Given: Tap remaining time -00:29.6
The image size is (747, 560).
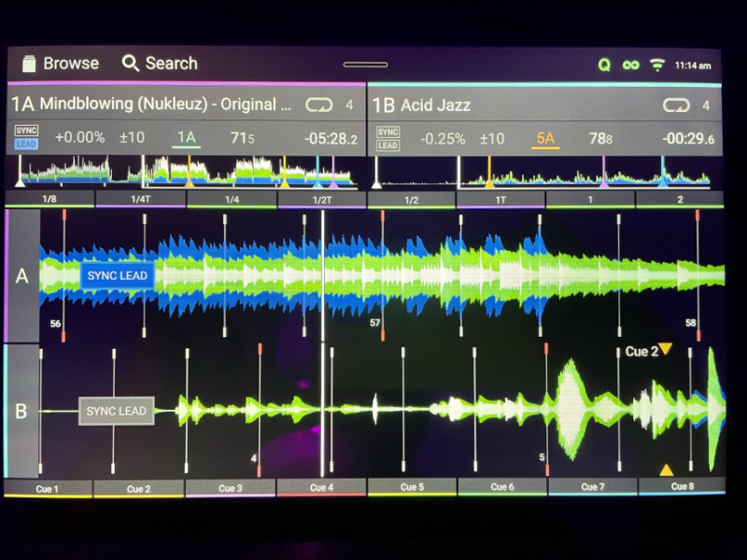Looking at the screenshot, I should [688, 138].
